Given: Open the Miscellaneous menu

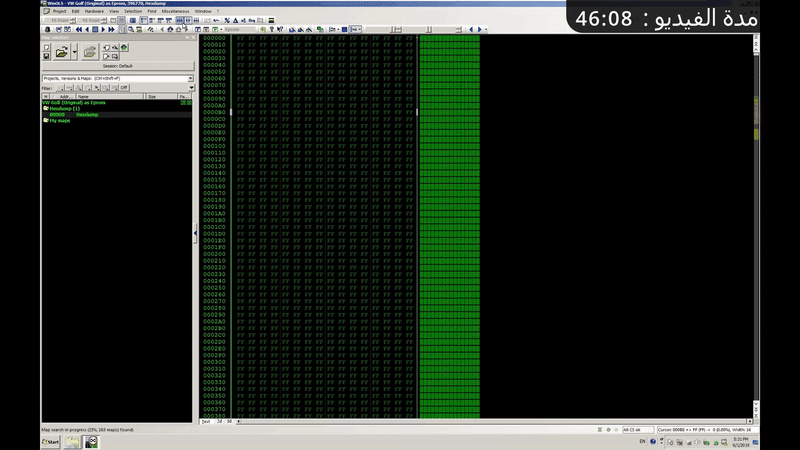Looking at the screenshot, I should pos(173,11).
